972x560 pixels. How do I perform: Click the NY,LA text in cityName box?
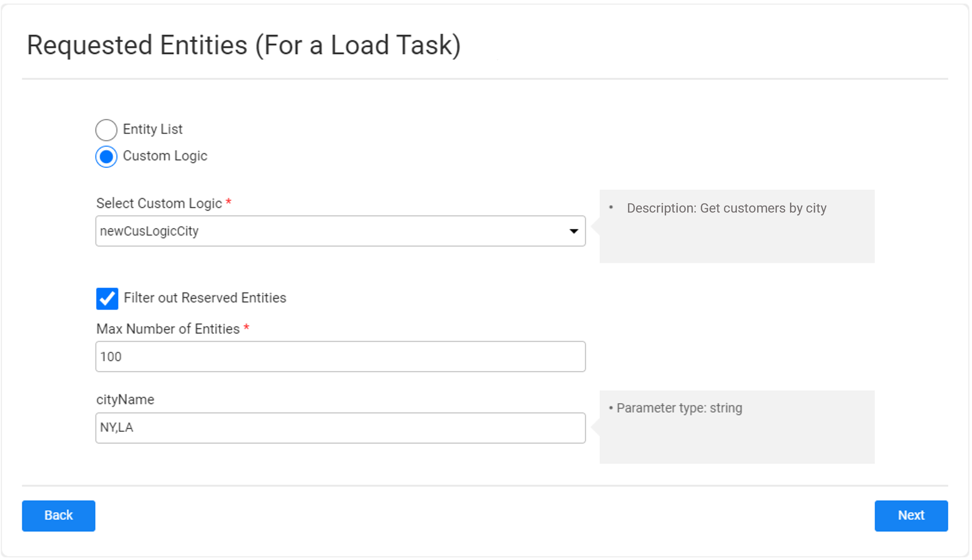pyautogui.click(x=117, y=428)
